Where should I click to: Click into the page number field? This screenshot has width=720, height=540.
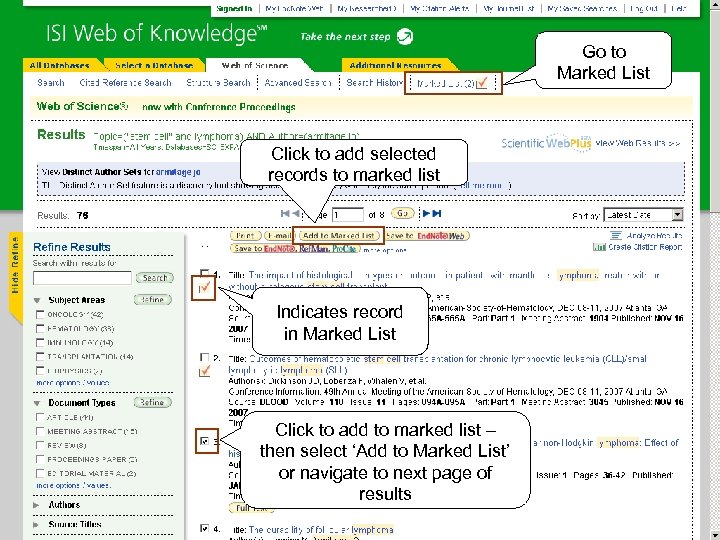[348, 215]
